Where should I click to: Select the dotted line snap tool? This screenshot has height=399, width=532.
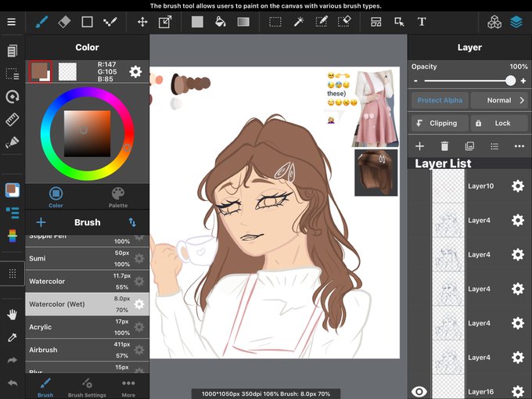pyautogui.click(x=110, y=22)
